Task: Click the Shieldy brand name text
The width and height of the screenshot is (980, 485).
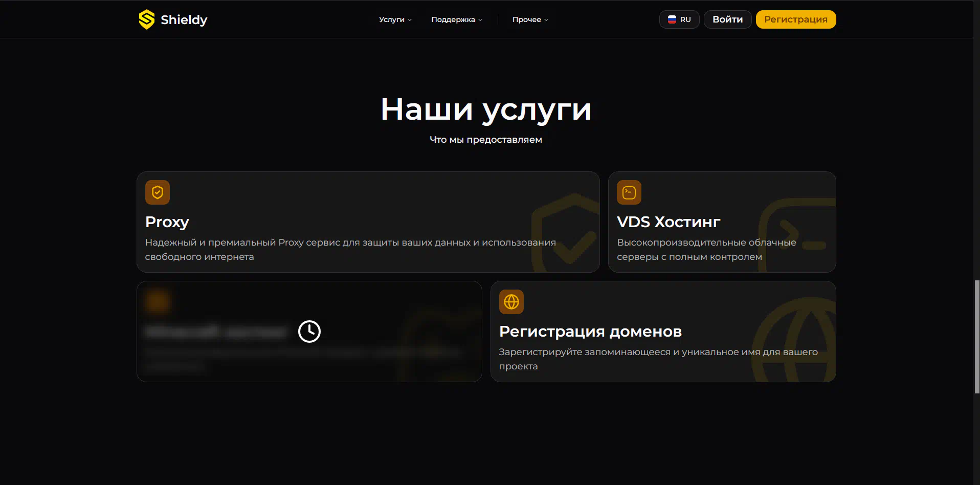Action: click(x=184, y=20)
